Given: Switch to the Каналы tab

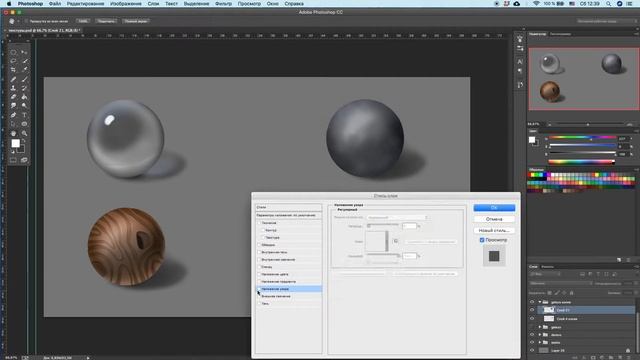Looking at the screenshot, I should (x=548, y=267).
